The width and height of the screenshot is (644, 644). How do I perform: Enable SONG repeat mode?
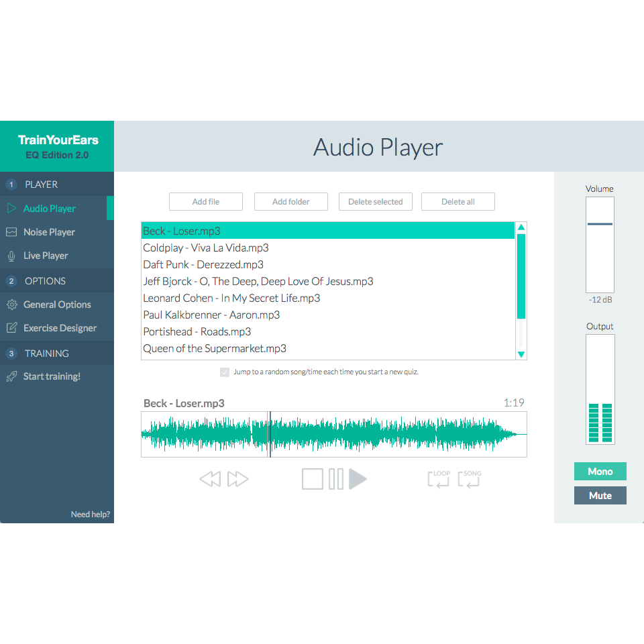(x=468, y=479)
